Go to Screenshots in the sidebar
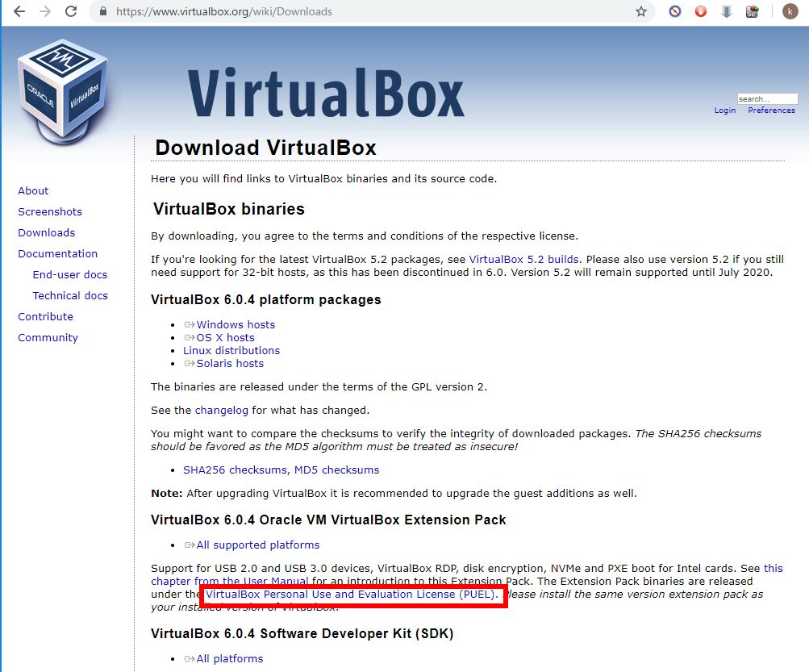This screenshot has height=672, width=809. point(50,212)
